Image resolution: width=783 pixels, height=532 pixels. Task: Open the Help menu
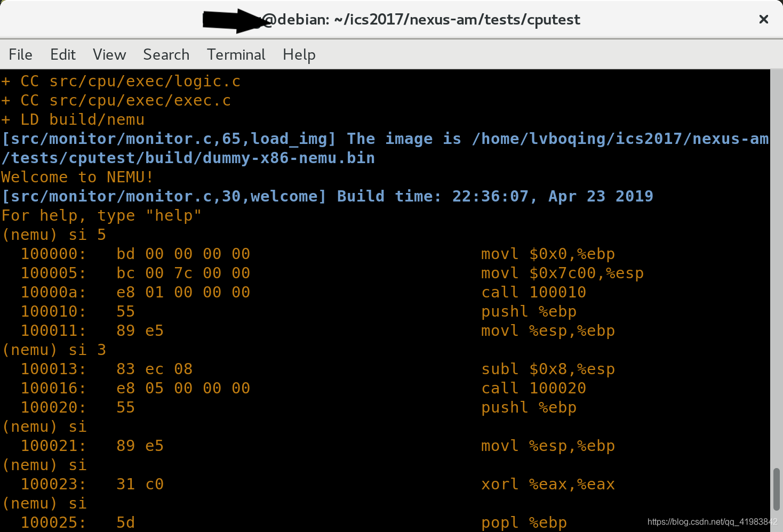pyautogui.click(x=299, y=54)
